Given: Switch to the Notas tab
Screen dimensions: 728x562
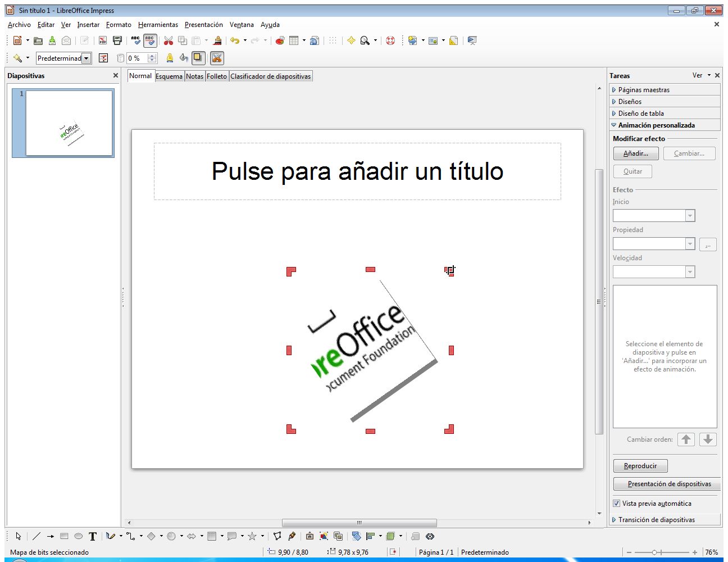Looking at the screenshot, I should [x=194, y=76].
